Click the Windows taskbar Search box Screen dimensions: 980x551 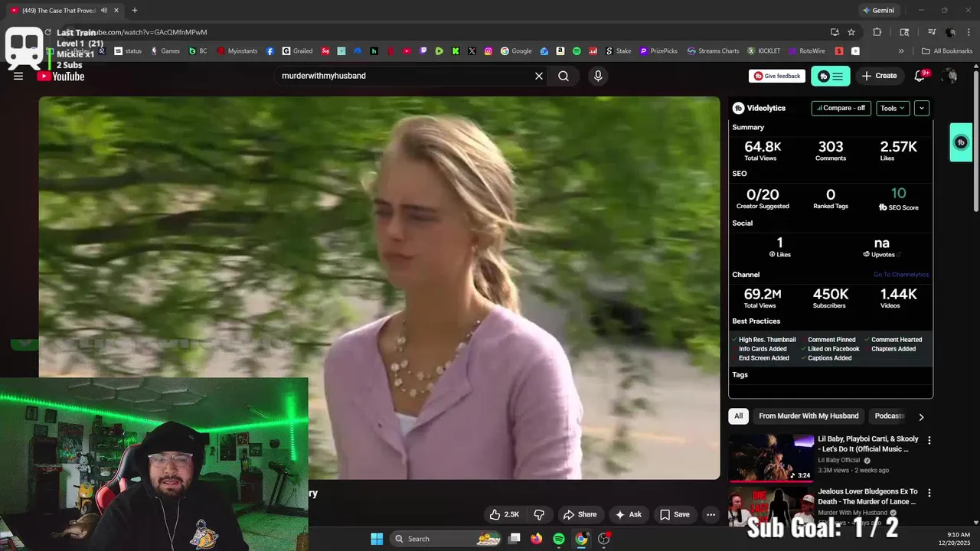447,539
